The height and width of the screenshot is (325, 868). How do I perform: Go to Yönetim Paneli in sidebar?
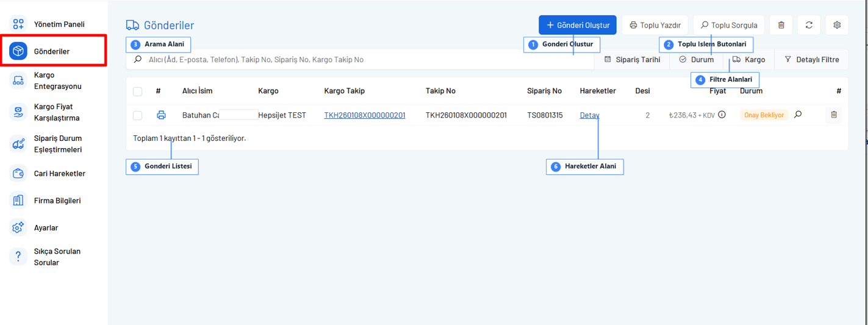(59, 24)
